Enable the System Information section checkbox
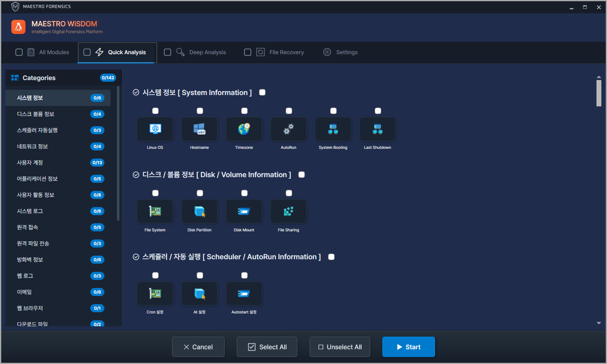 [x=262, y=93]
